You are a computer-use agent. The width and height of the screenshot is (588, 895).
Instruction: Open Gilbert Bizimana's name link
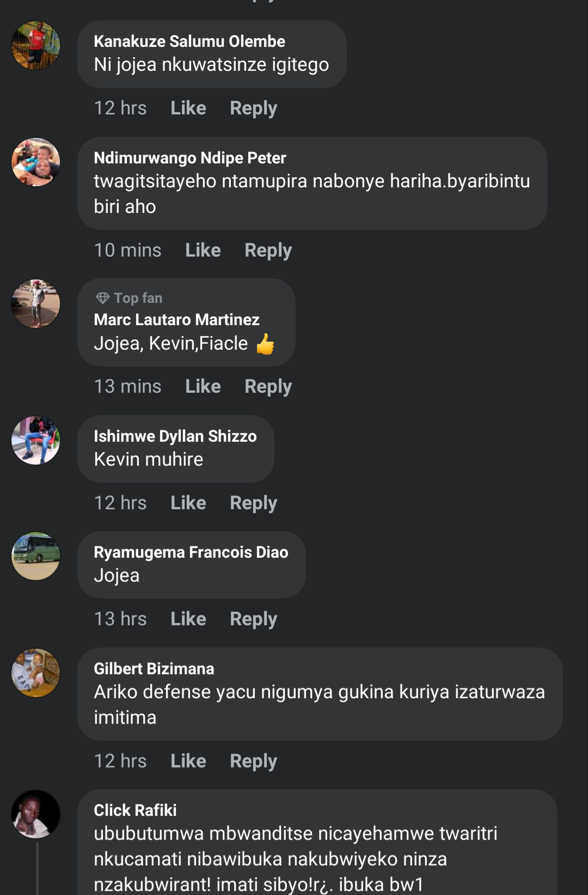click(x=154, y=668)
